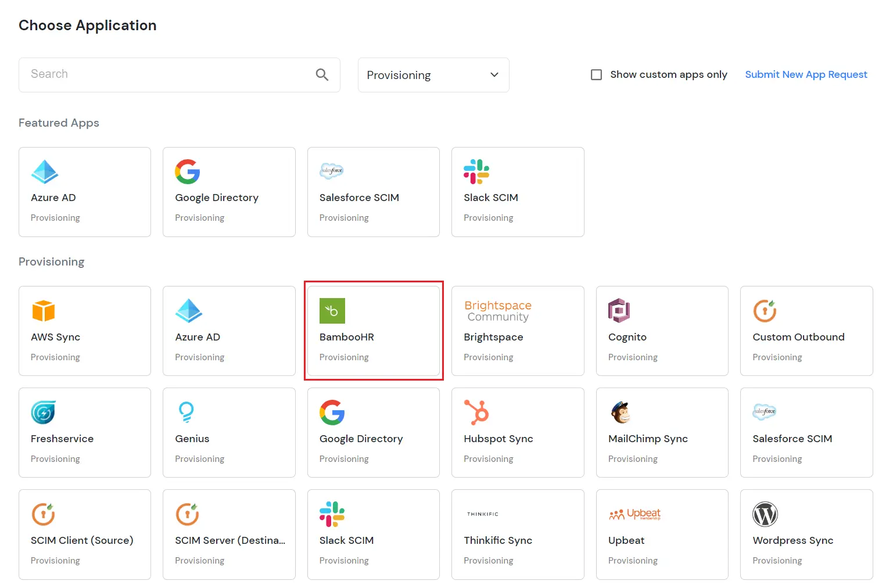Select the AWS Sync app name

(56, 337)
